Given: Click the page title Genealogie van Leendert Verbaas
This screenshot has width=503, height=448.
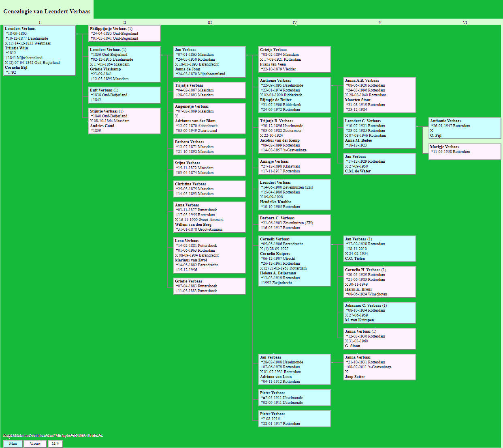Looking at the screenshot, I should tap(47, 11).
